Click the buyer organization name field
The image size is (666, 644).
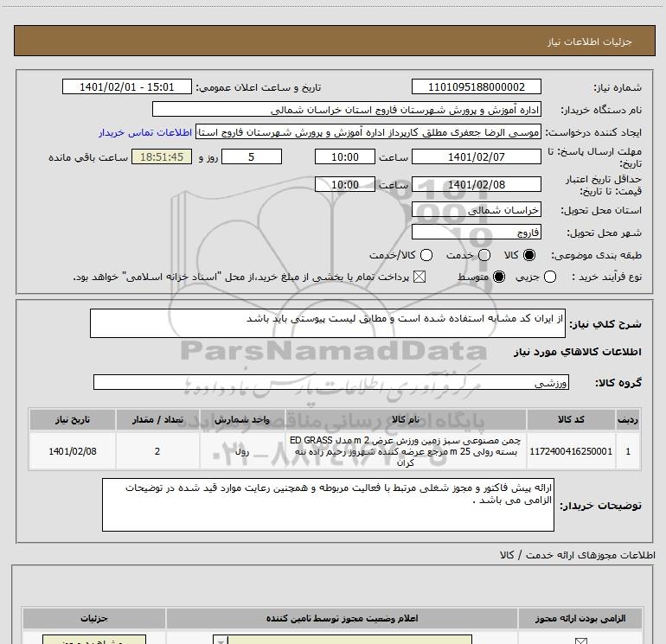[347, 109]
